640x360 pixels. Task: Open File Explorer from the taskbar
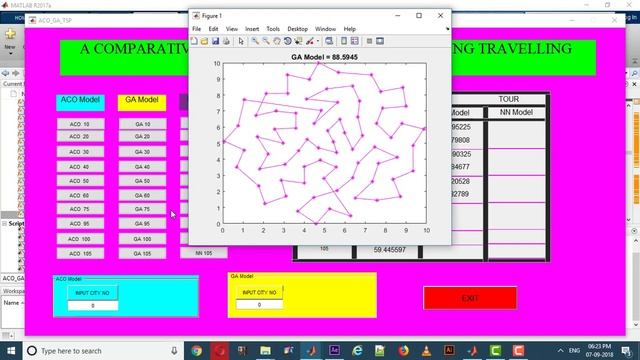pos(265,351)
